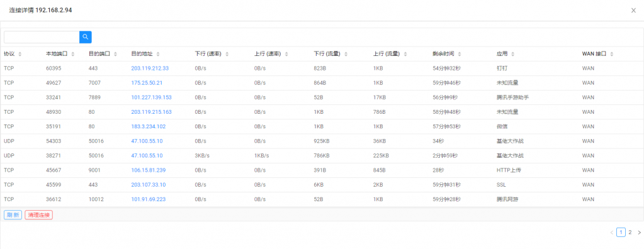Click the 刷新 refresh button
Screen dimensions: 644x249
(13, 215)
